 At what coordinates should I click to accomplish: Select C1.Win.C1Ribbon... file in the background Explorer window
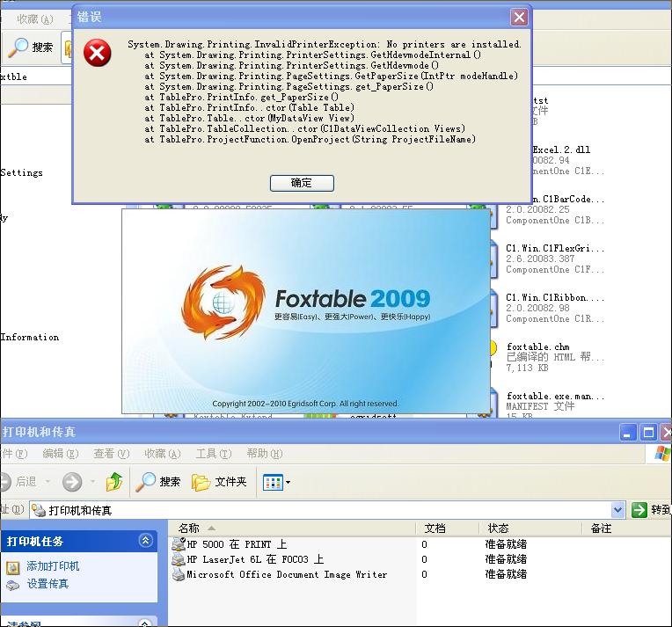[555, 297]
